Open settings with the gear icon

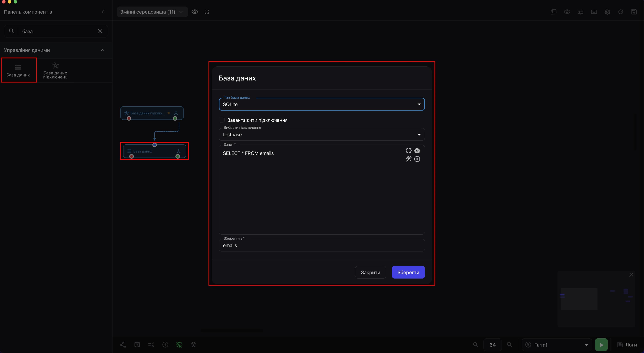click(607, 12)
